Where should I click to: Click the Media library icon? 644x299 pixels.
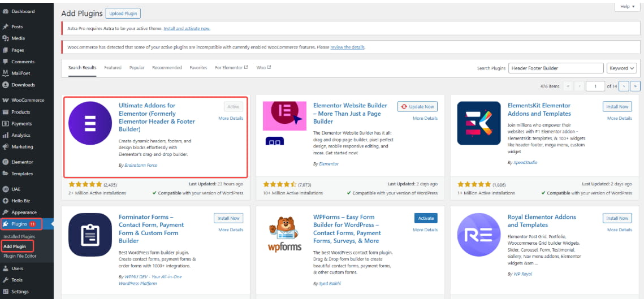point(6,38)
